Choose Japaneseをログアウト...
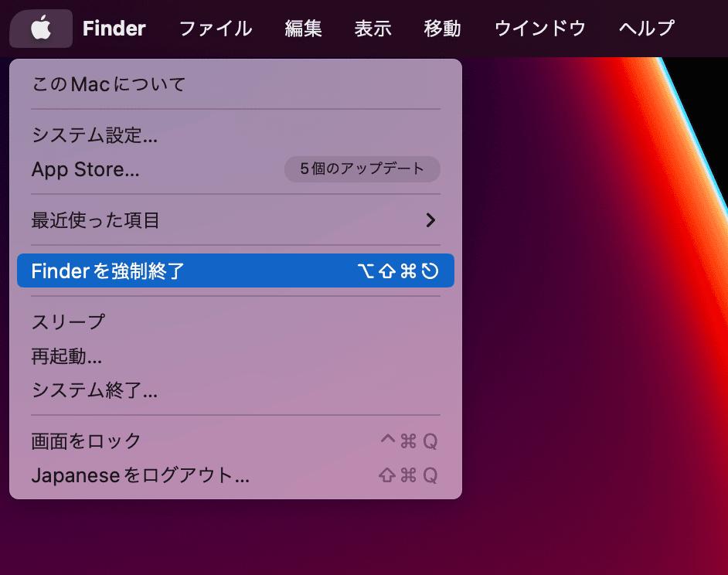 [x=236, y=475]
